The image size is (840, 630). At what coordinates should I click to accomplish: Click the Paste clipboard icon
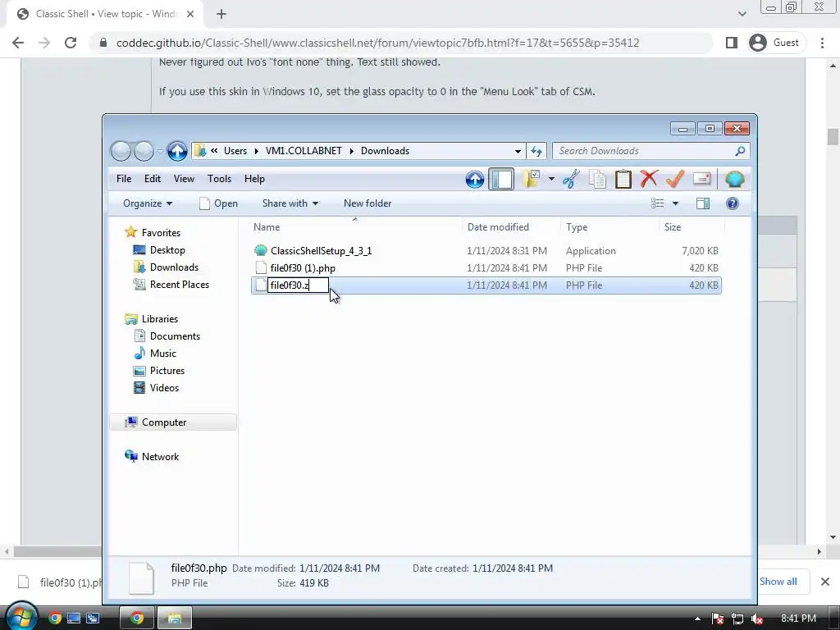coord(623,179)
